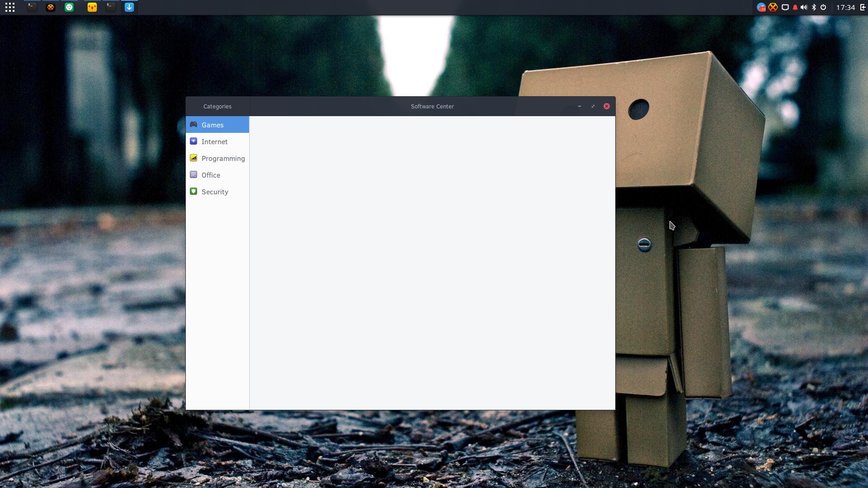Open the volume speaker indicator
This screenshot has height=488, width=868.
(x=804, y=7)
